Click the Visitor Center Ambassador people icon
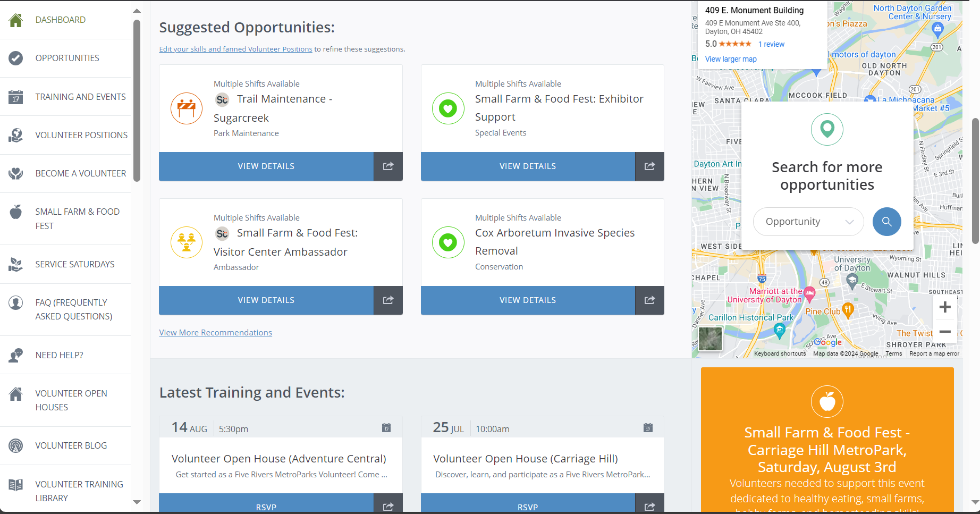The height and width of the screenshot is (514, 980). coord(187,242)
